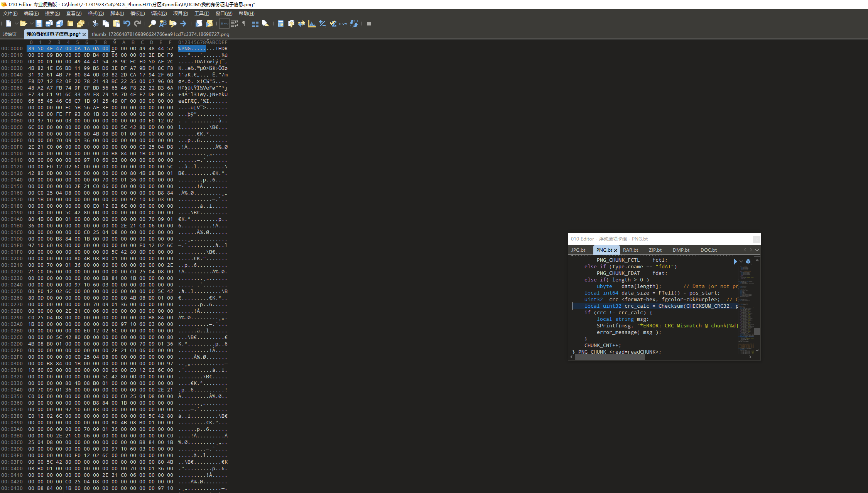The image size is (868, 493).
Task: Click the pause icon in the toolbar
Action: pyautogui.click(x=369, y=24)
